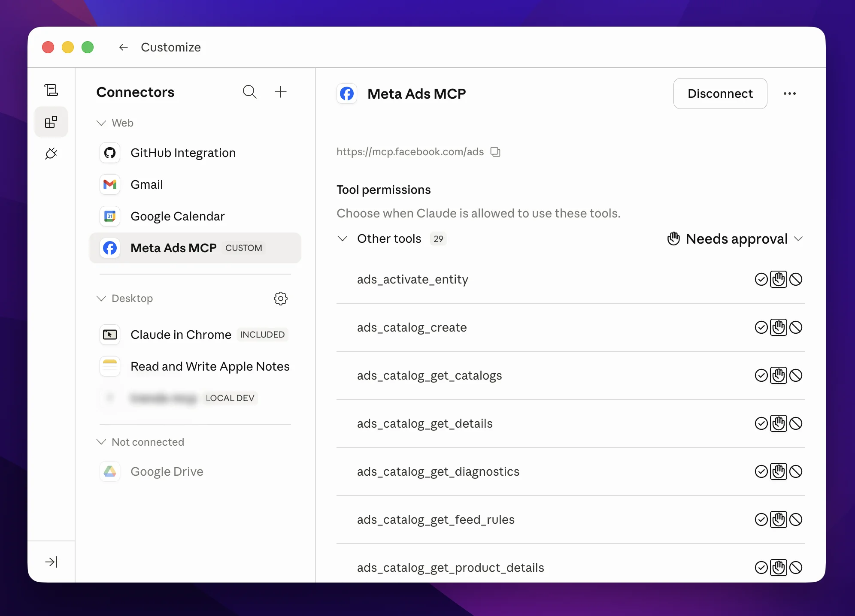Click the ads_activate_entity tool name
This screenshot has width=855, height=616.
pyautogui.click(x=412, y=279)
